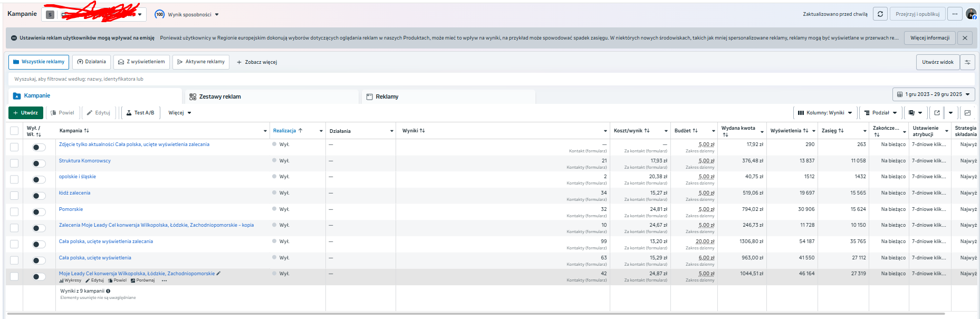Sort by the Wydana kwota column
The width and height of the screenshot is (980, 319).
click(x=725, y=135)
